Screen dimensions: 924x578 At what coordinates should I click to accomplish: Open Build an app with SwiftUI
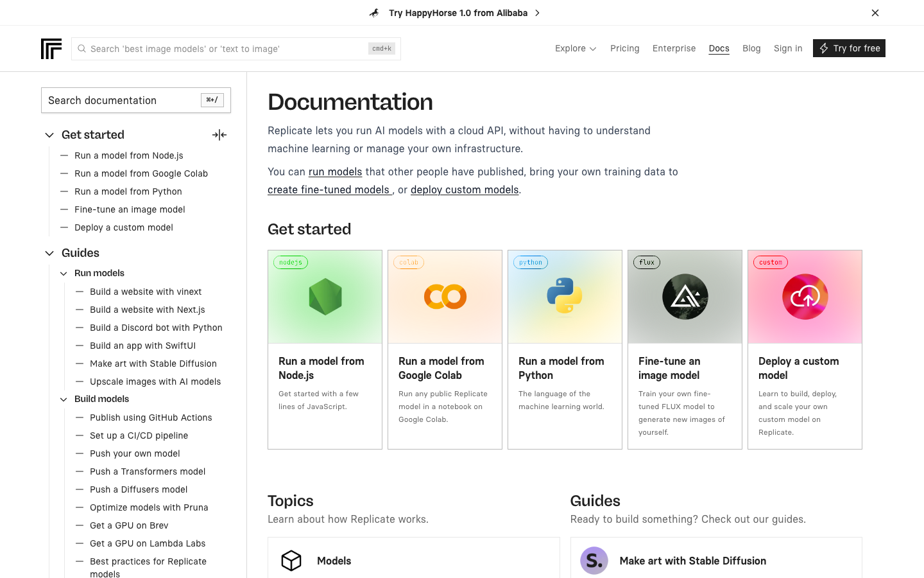143,346
